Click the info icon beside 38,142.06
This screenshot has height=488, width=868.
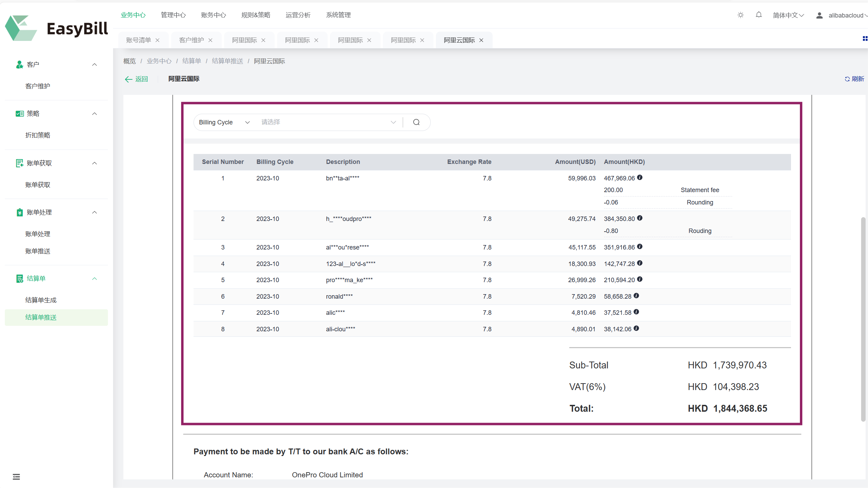tap(636, 329)
